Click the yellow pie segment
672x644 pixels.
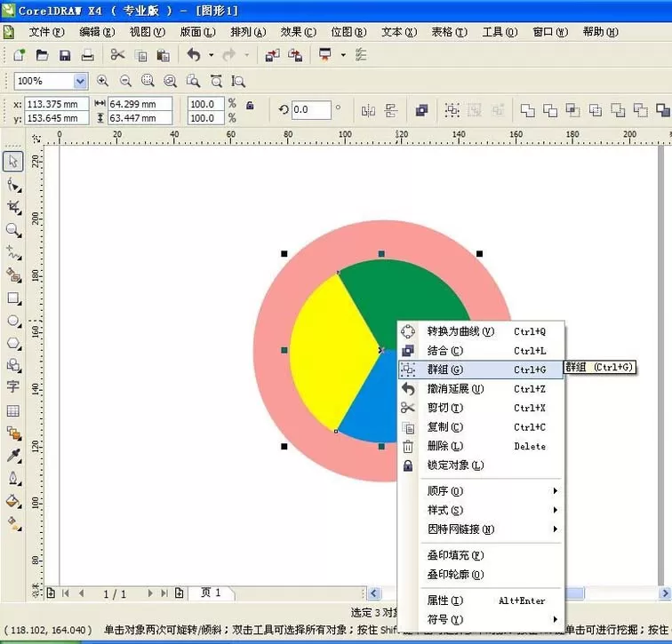point(332,351)
